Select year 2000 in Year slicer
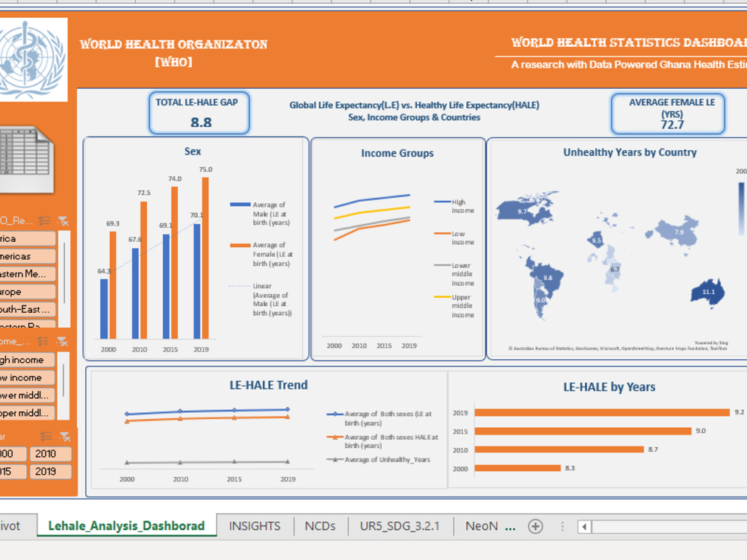Image resolution: width=747 pixels, height=560 pixels. pyautogui.click(x=13, y=454)
